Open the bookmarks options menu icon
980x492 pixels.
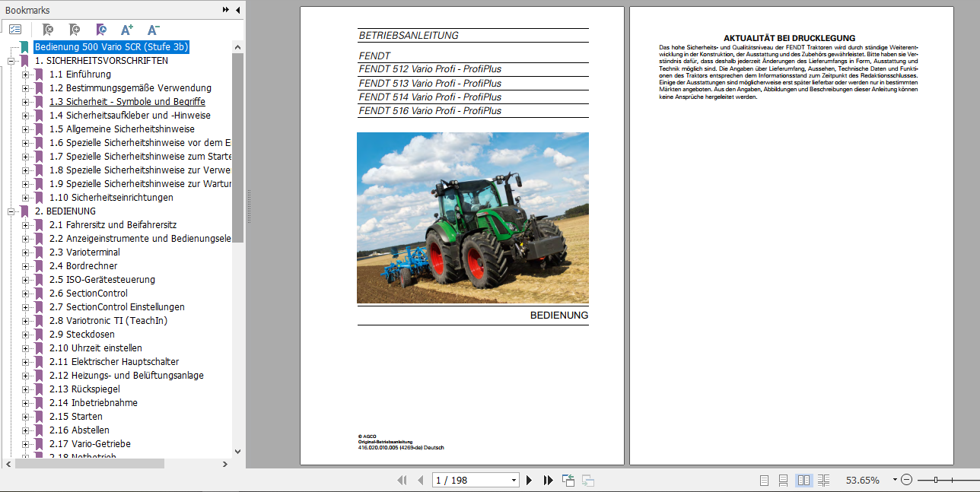point(15,30)
